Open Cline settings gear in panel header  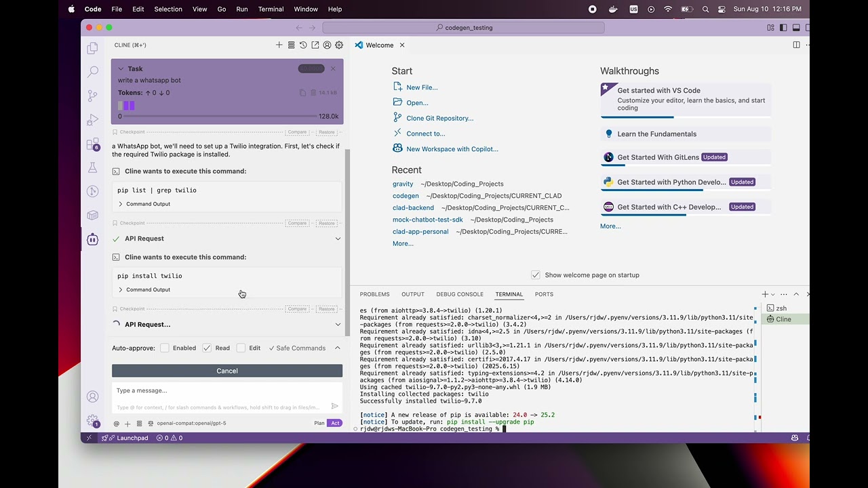click(x=339, y=45)
